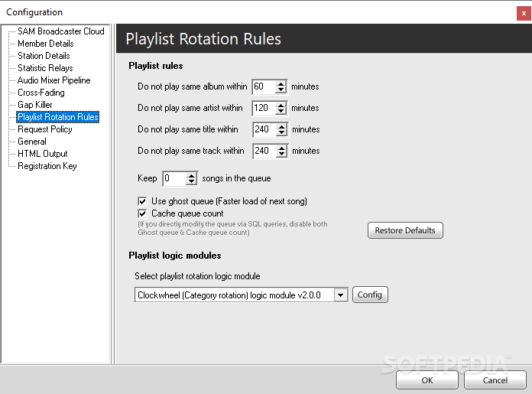Increase same album minutes value
The width and height of the screenshot is (532, 394).
click(x=281, y=84)
